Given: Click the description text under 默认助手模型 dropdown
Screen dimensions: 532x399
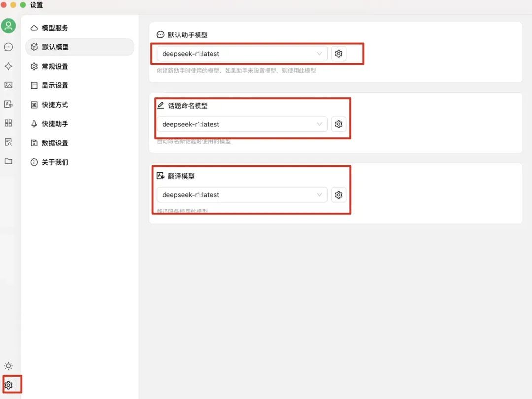Looking at the screenshot, I should point(236,71).
